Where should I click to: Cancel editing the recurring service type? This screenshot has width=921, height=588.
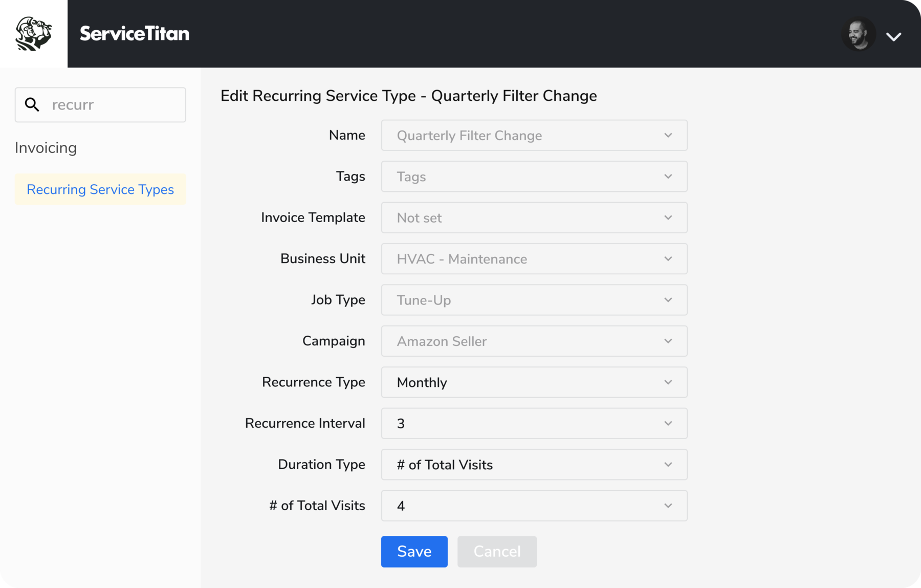coord(497,551)
